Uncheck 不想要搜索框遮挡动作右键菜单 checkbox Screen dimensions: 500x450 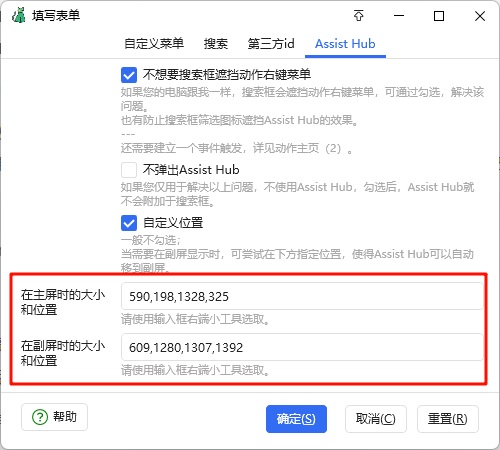click(129, 75)
